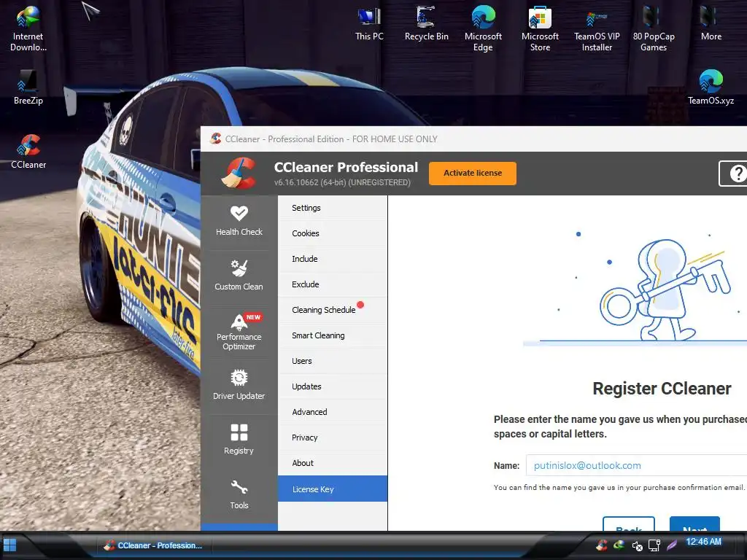
Task: Open the Driver Updater section
Action: [x=239, y=385]
